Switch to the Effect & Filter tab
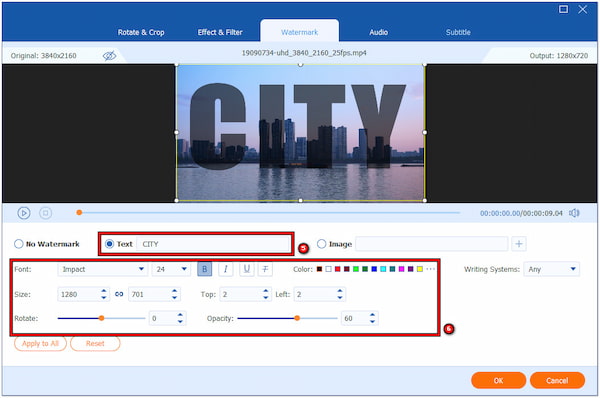This screenshot has width=600, height=398. click(x=220, y=32)
